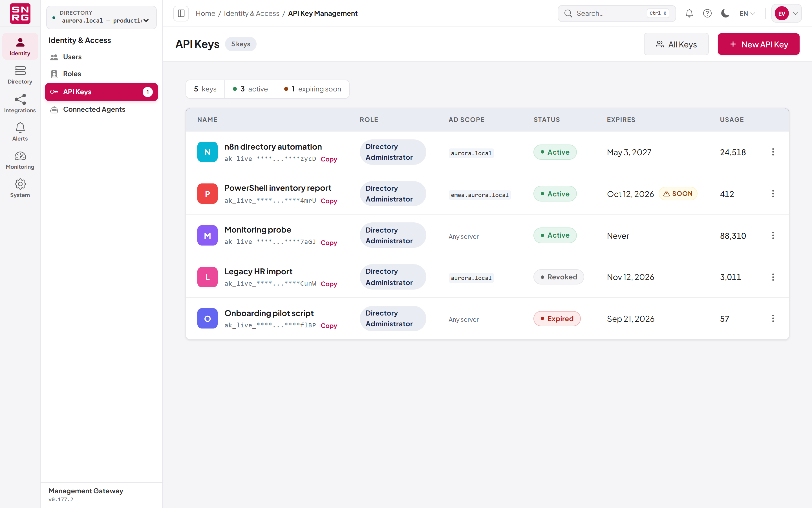812x508 pixels.
Task: Show all 5 keys stat filter
Action: (205, 89)
